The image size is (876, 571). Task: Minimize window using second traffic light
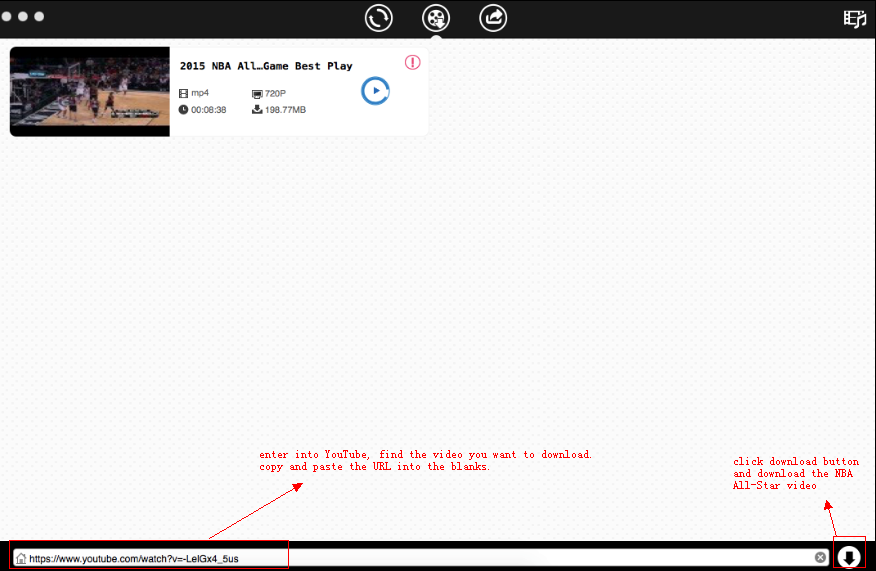point(23,16)
